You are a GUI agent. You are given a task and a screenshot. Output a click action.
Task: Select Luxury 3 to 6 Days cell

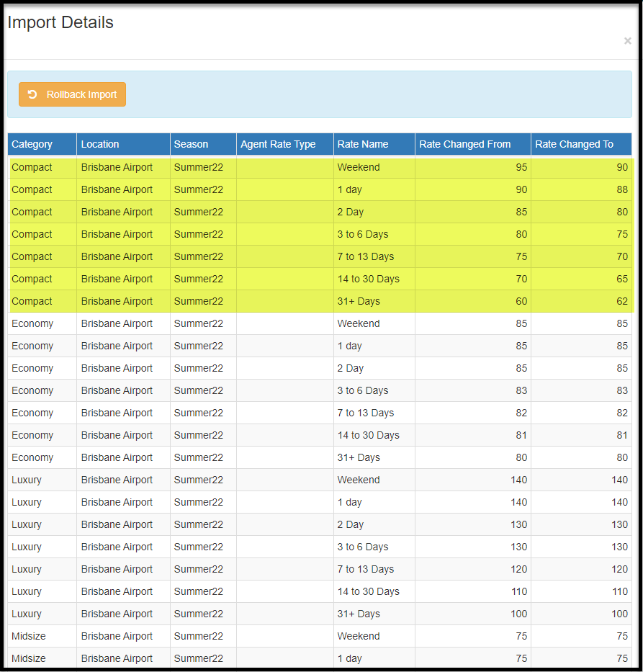[x=374, y=547]
